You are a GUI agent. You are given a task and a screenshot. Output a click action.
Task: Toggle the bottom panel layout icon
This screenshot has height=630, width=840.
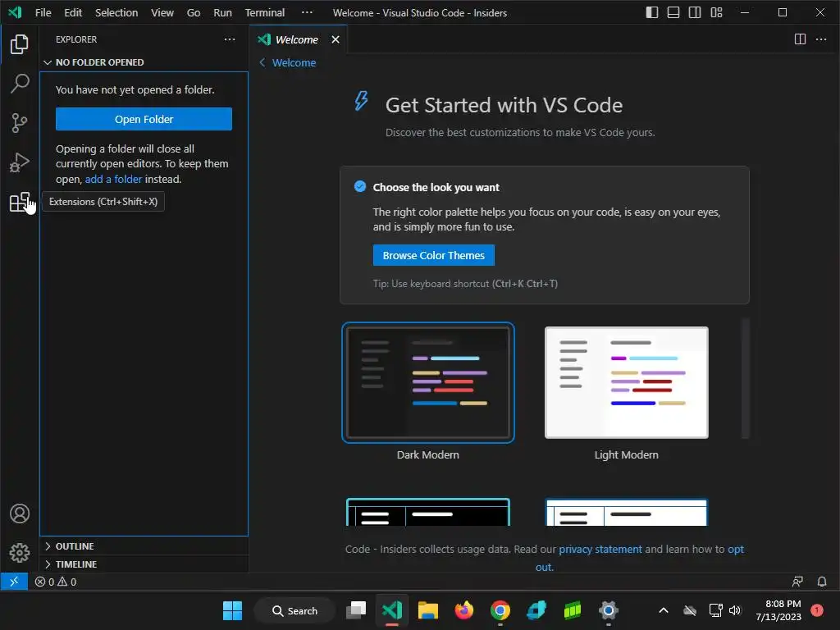tap(673, 12)
